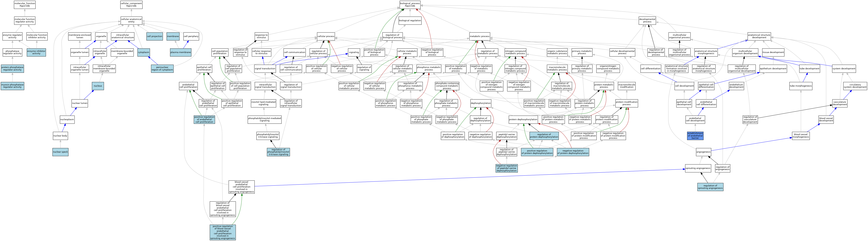Click the 'sprouting angiogenesis' node
Screen dimensions: 868x241
point(698,168)
